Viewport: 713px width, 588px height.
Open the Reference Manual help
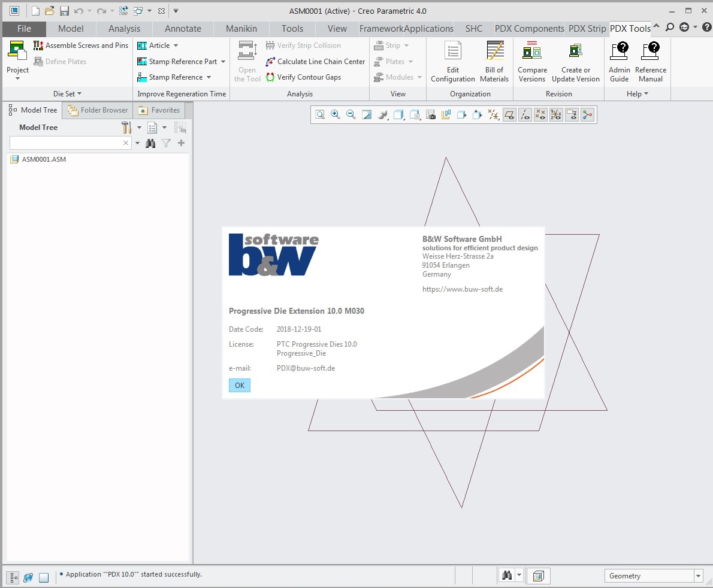click(x=650, y=62)
